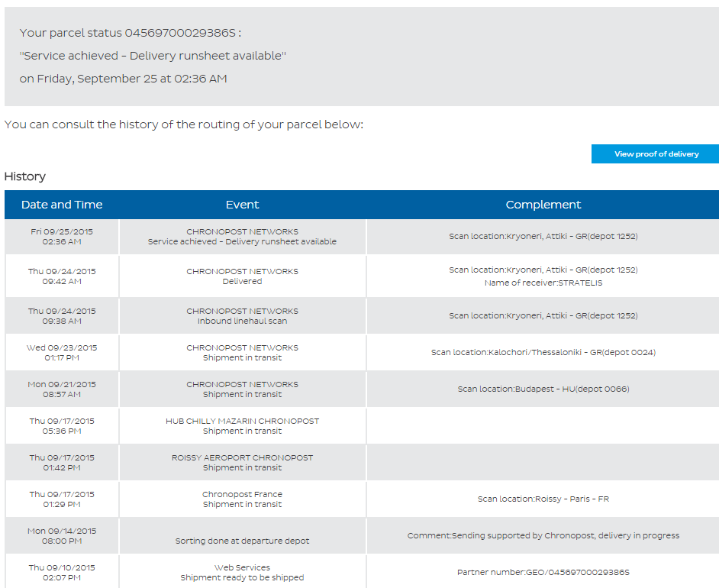The width and height of the screenshot is (719, 588).
Task: Click the ROISSY AEROPORT CHRONOPOST event
Action: pyautogui.click(x=242, y=457)
